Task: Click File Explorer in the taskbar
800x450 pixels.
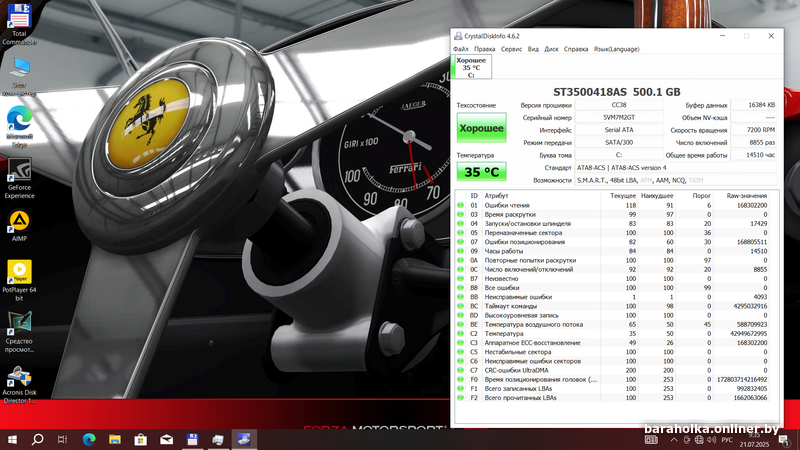Action: 113,439
